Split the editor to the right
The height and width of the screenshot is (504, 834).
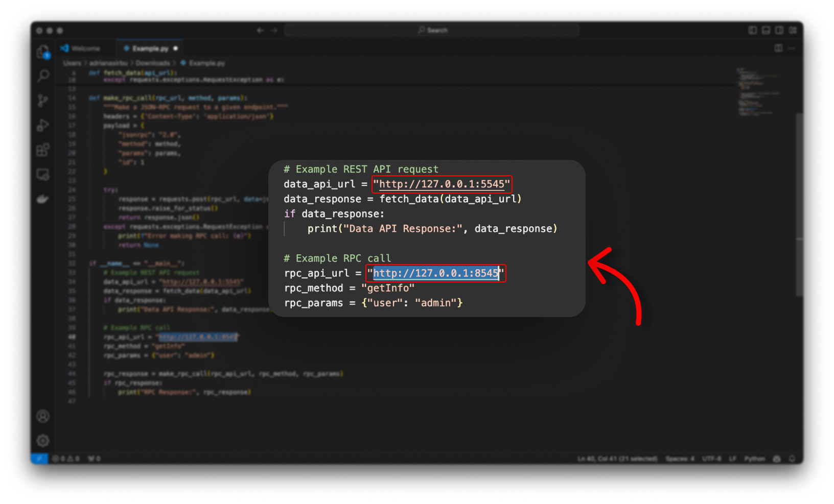pos(778,48)
